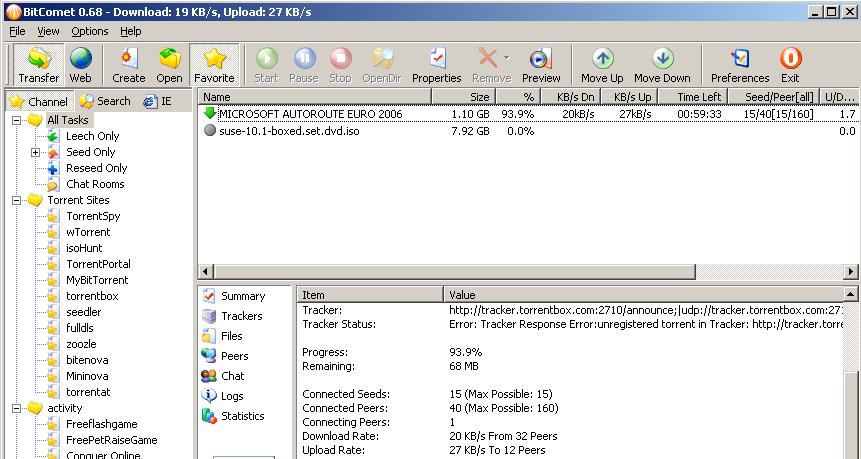This screenshot has height=459, width=861.
Task: Click task list scroll left arrow
Action: coord(206,271)
